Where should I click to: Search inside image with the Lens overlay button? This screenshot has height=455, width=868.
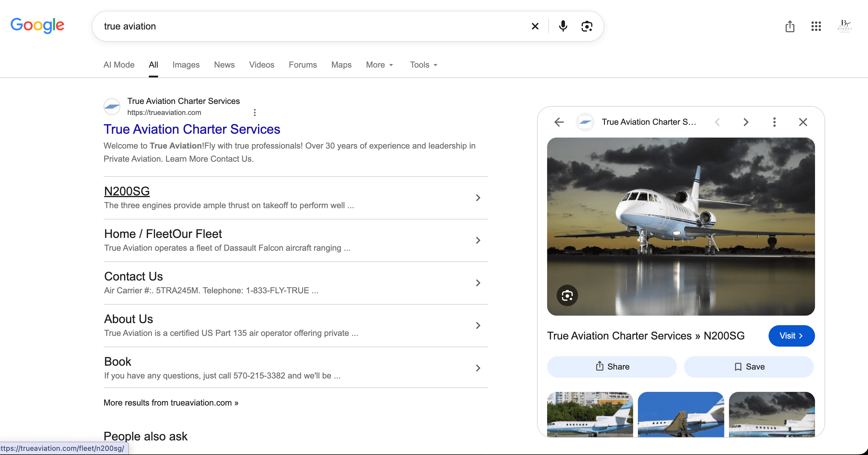pos(567,296)
